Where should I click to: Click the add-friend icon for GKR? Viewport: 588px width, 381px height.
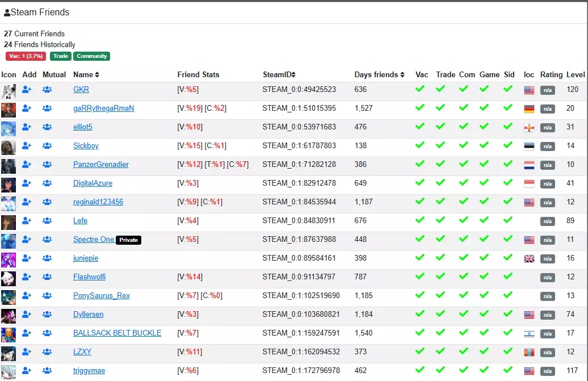27,90
